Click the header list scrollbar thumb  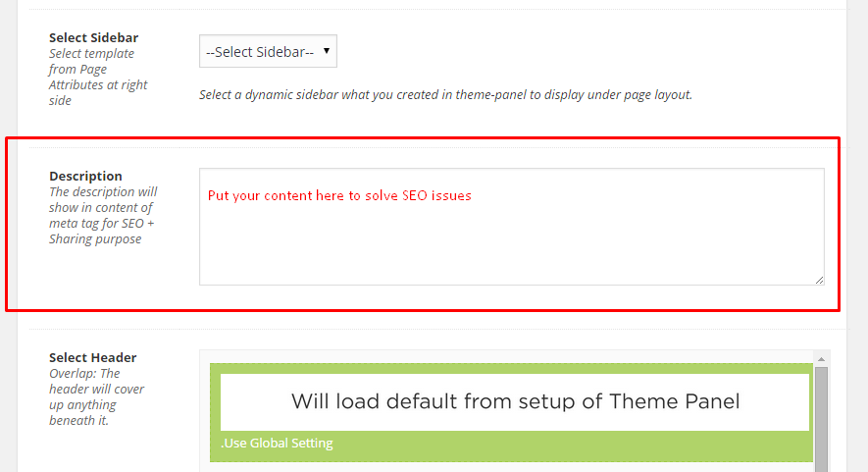821,419
